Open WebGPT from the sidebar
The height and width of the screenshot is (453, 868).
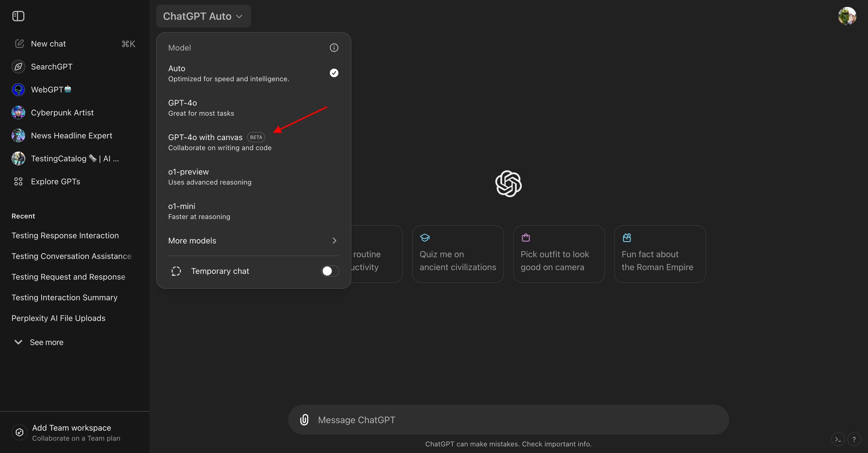tap(75, 89)
